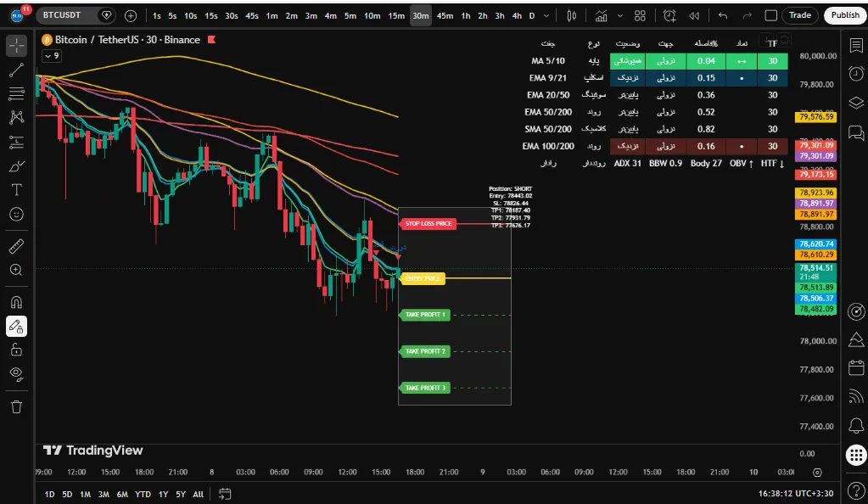This screenshot has height=504, width=868.
Task: Open the emoji and icons tool
Action: [x=17, y=215]
